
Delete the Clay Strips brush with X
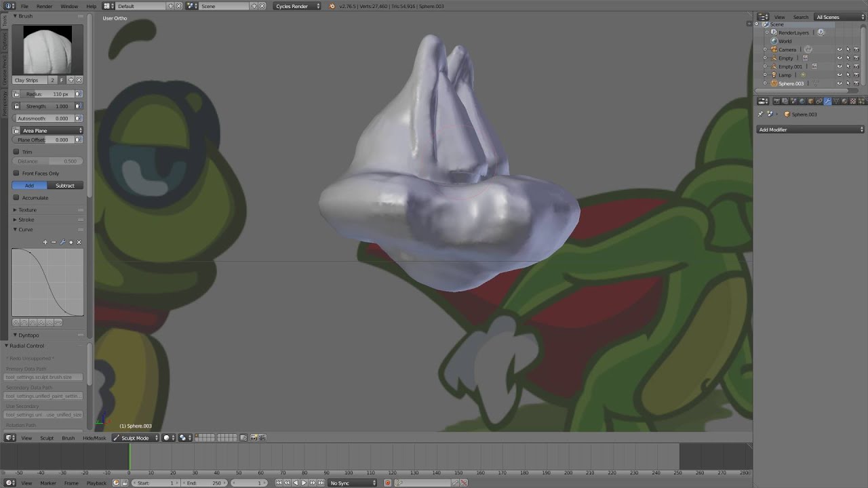tap(79, 80)
